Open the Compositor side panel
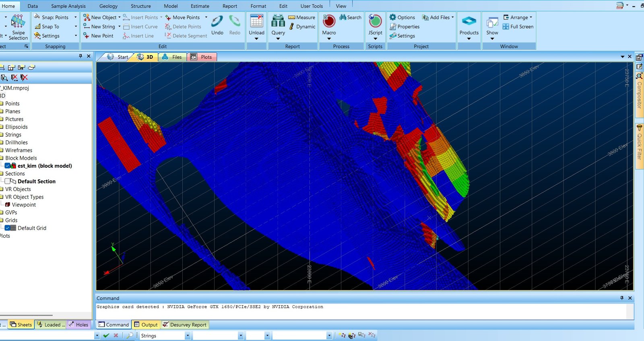The width and height of the screenshot is (644, 341). (x=639, y=95)
